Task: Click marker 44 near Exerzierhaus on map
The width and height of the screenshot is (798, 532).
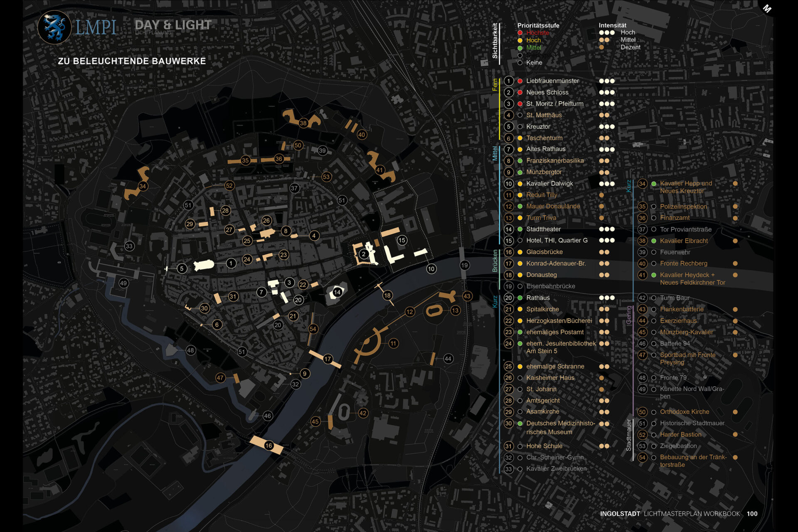Action: [448, 358]
